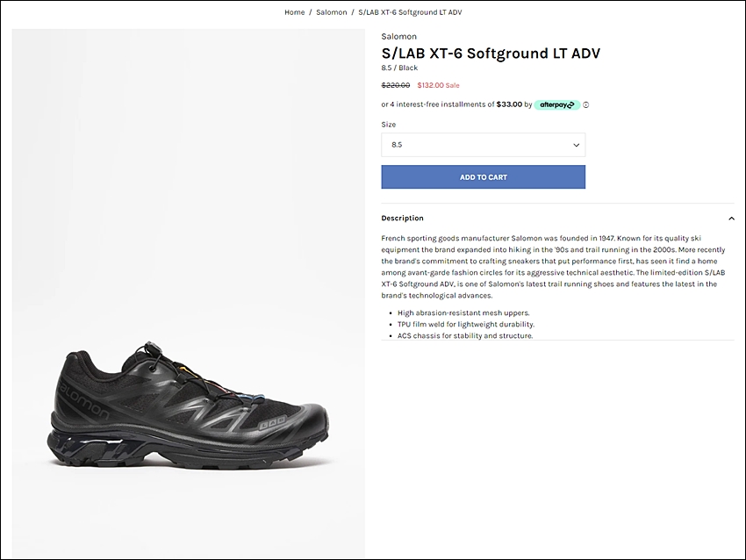Viewport: 746px width, 560px height.
Task: Click the High abrasion-resistant mesh uppers bullet
Action: coord(463,312)
